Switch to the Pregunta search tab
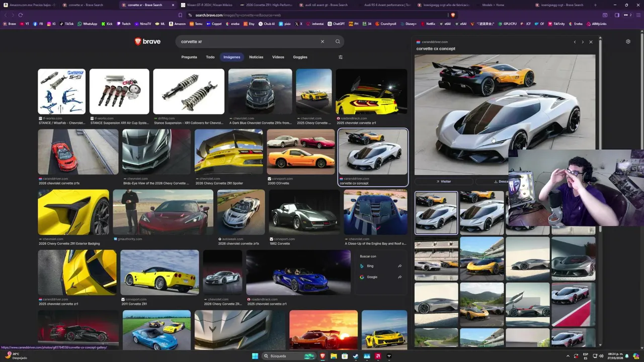The image size is (644, 362). [189, 57]
